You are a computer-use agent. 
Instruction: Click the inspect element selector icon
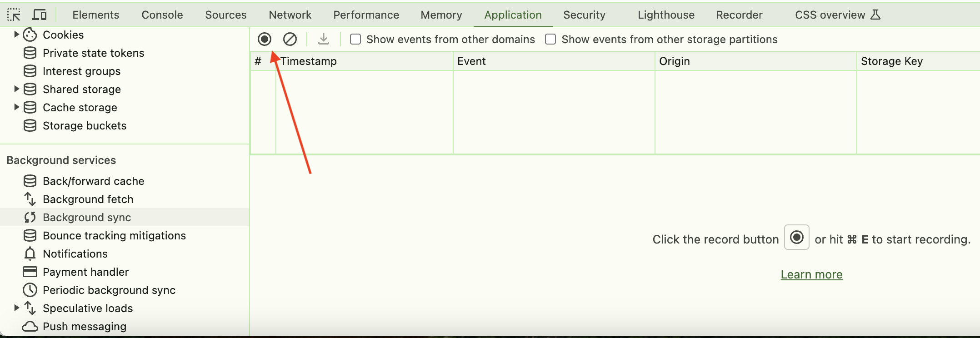pos(14,15)
